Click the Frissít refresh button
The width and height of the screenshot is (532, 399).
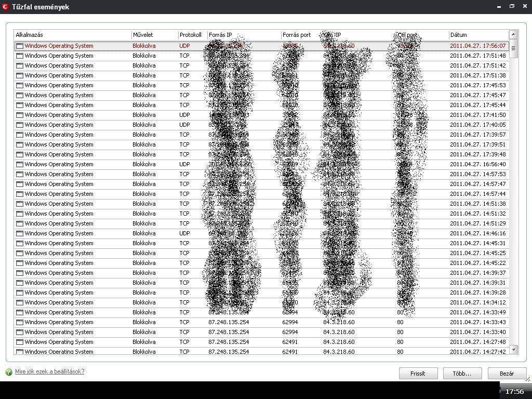tap(418, 374)
